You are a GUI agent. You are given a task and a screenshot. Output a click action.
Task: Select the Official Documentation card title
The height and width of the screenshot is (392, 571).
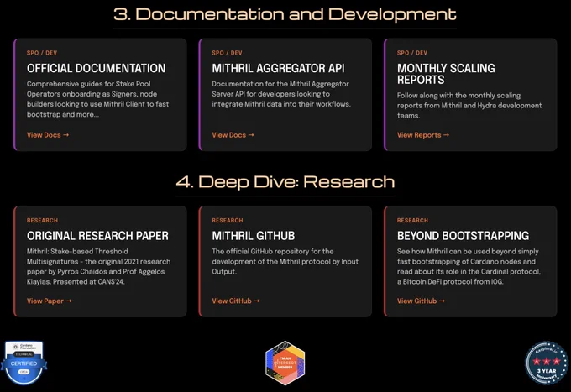click(96, 69)
